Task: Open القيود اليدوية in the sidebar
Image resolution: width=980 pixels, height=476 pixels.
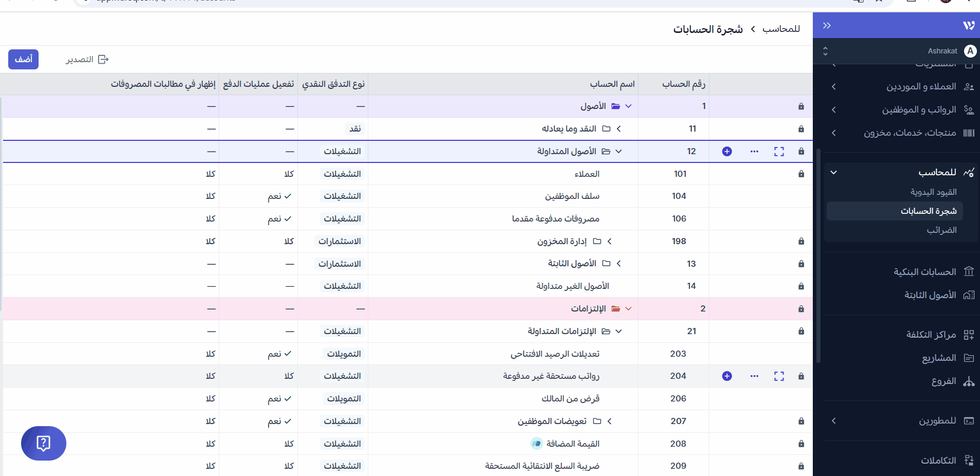Action: [x=933, y=192]
